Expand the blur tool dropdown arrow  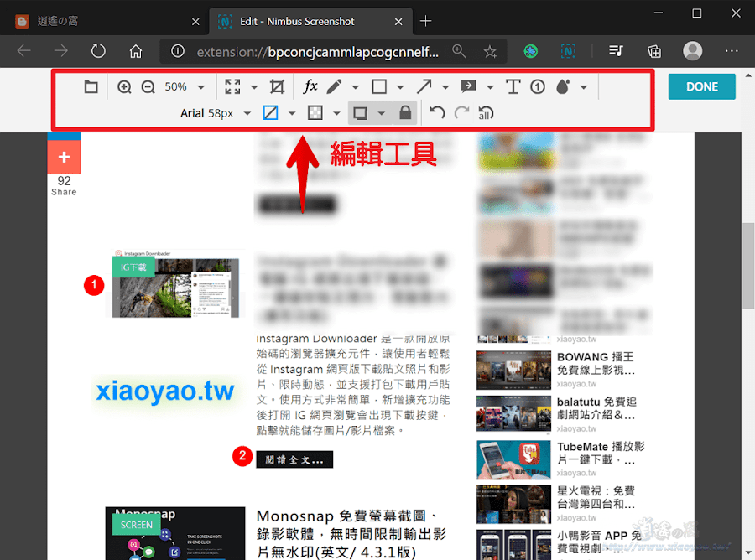click(584, 87)
